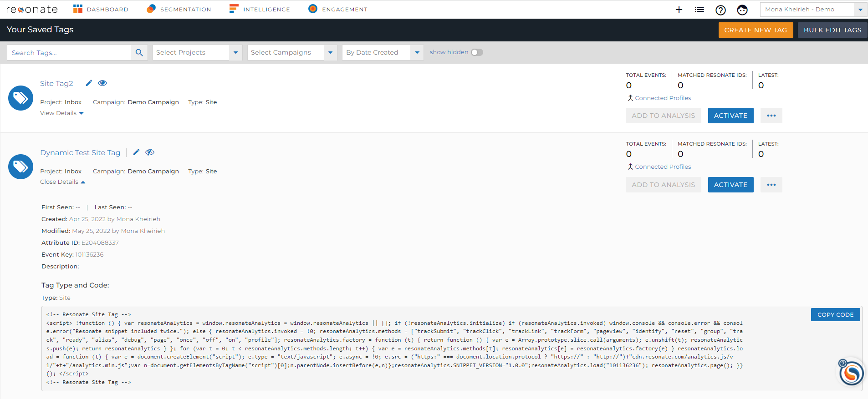Image resolution: width=868 pixels, height=399 pixels.
Task: Open more options for Site Tag2
Action: [x=771, y=116]
